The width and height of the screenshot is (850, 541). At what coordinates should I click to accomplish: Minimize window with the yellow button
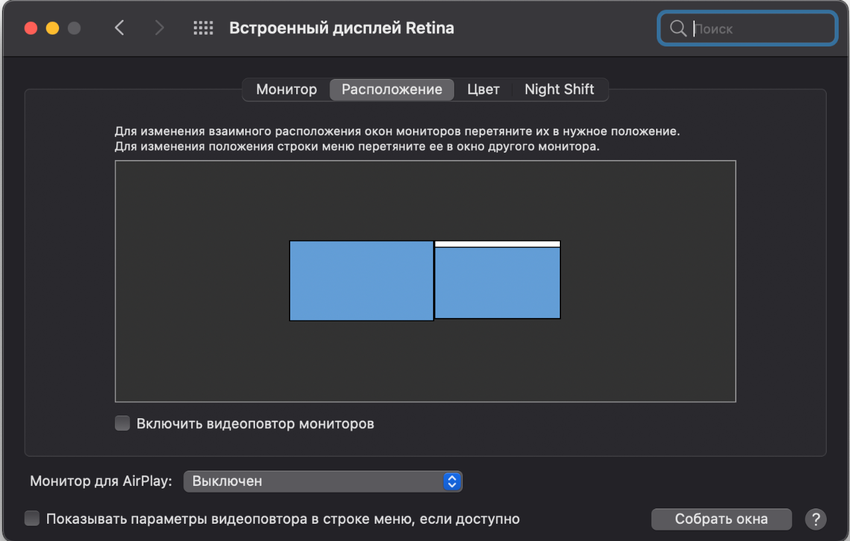pyautogui.click(x=52, y=28)
